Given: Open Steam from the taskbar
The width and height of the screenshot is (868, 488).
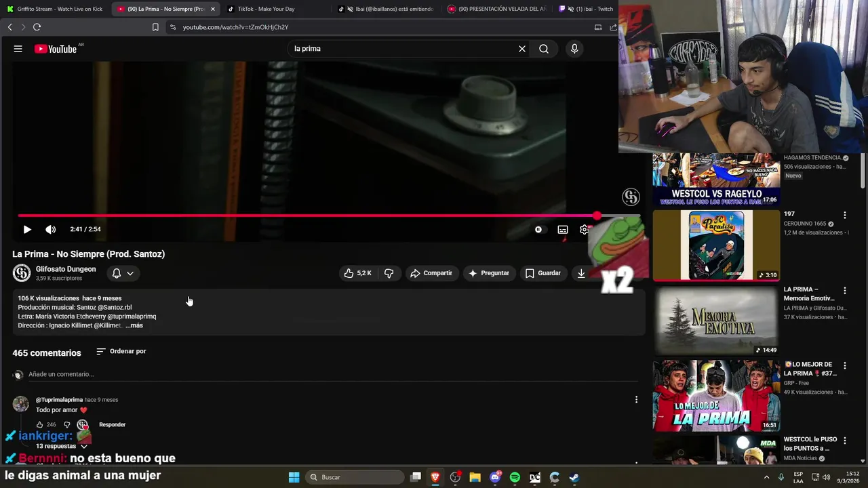Looking at the screenshot, I should [x=574, y=477].
